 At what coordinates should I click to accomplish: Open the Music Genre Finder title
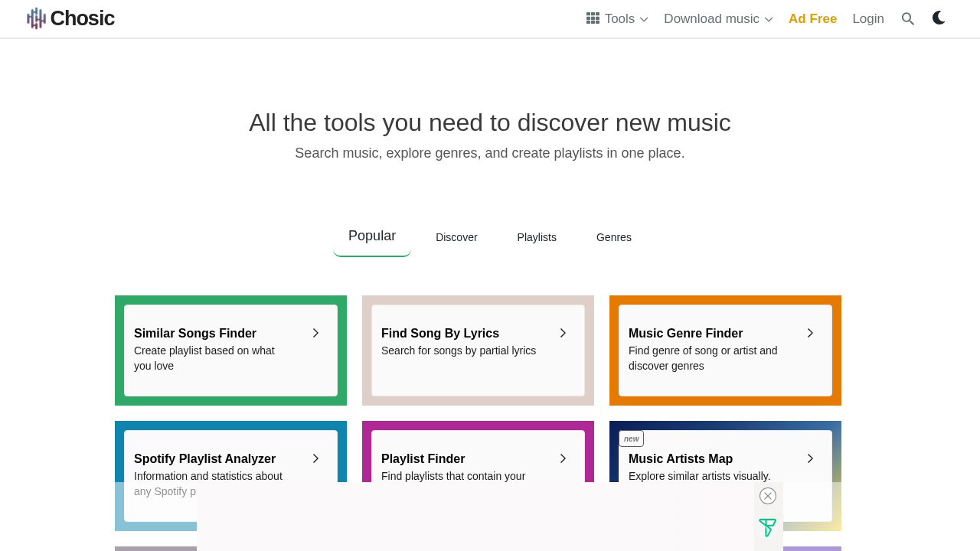pyautogui.click(x=685, y=334)
